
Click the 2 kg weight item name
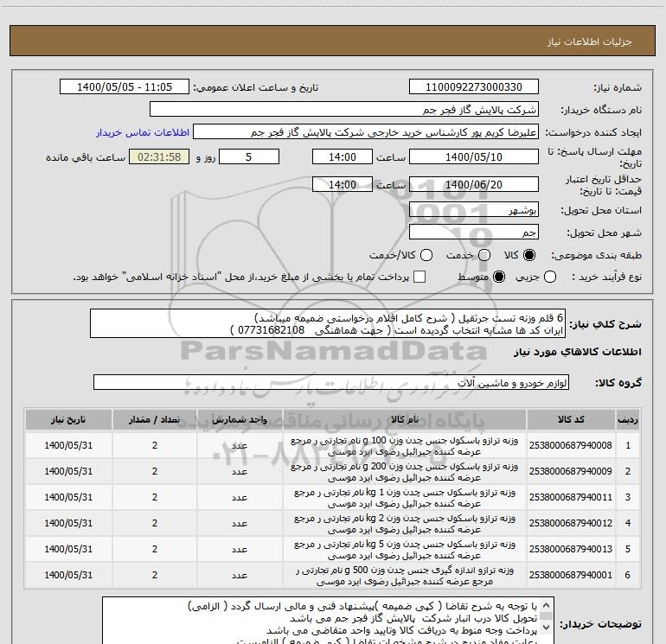tap(405, 524)
